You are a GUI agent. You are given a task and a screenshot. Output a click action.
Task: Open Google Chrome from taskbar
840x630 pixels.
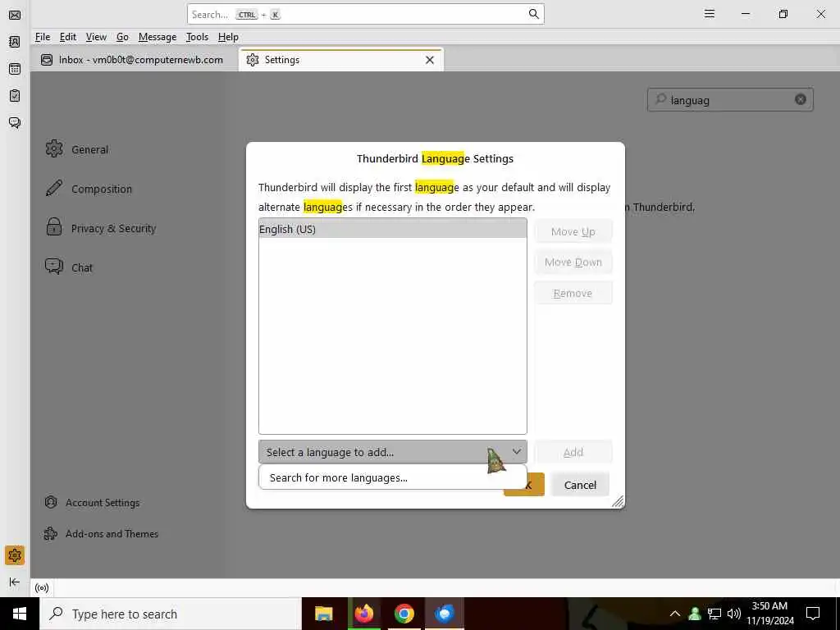[404, 614]
